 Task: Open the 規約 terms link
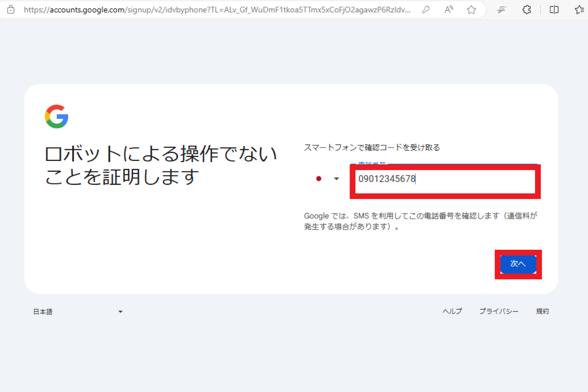[x=542, y=311]
